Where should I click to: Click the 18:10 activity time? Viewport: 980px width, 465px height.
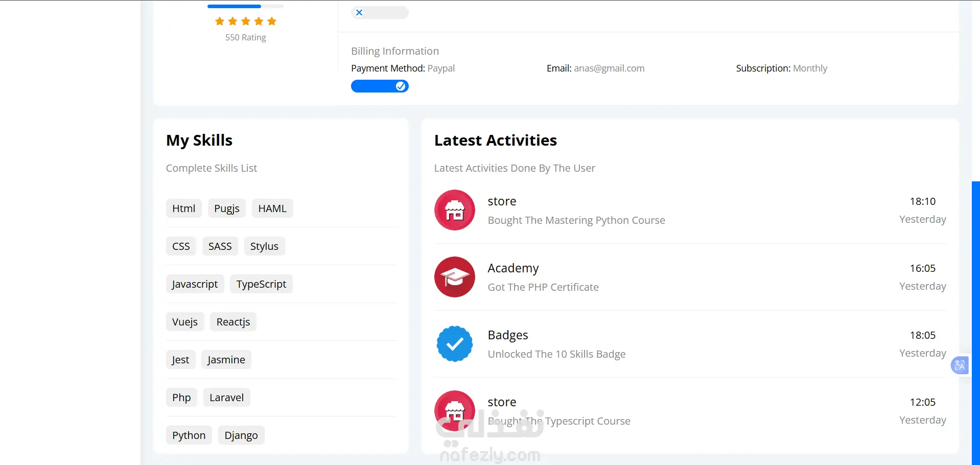[923, 201]
